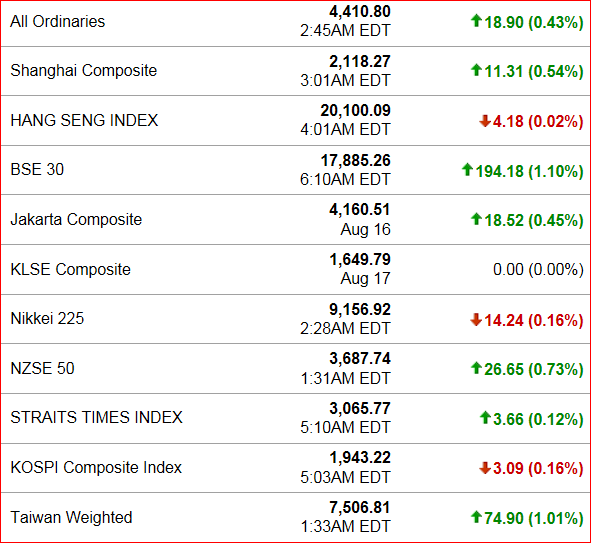This screenshot has width=591, height=543.
Task: Select the HANG SENG INDEX name
Action: pos(84,120)
